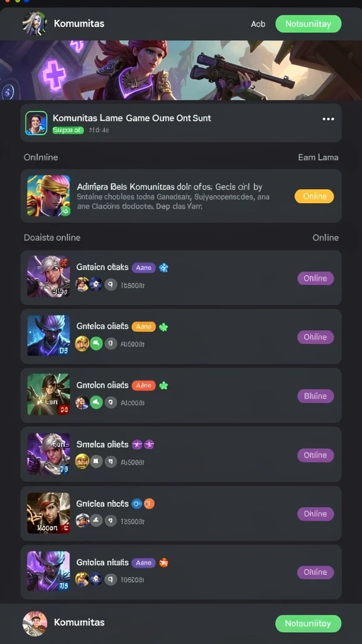362x644 pixels.
Task: Click the red Aano tag on third member
Action: [x=144, y=386]
